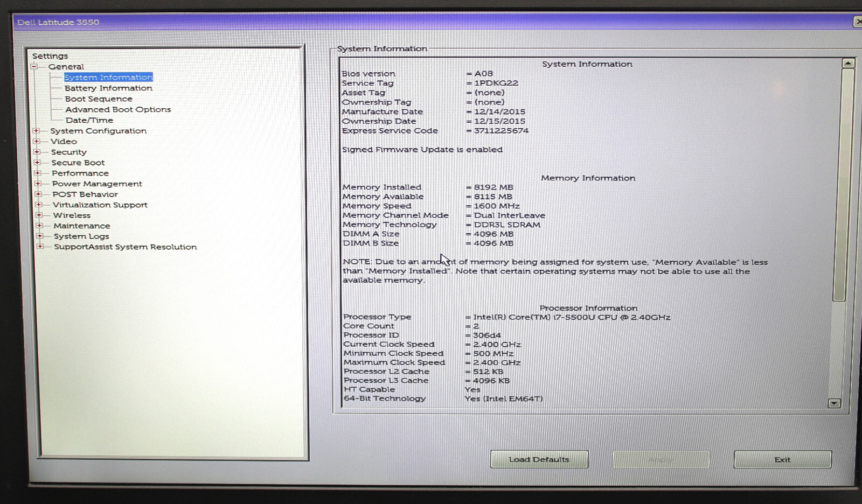Open Battery Information page

point(108,88)
